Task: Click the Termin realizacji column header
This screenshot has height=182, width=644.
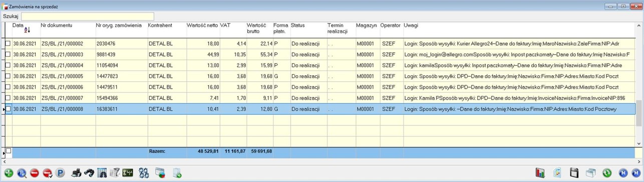Action: 341,30
